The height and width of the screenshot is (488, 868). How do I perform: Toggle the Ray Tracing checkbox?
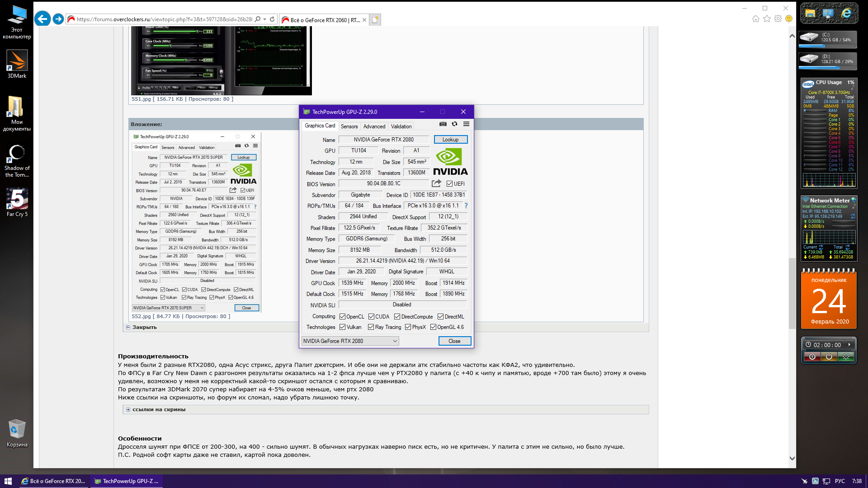tap(371, 327)
